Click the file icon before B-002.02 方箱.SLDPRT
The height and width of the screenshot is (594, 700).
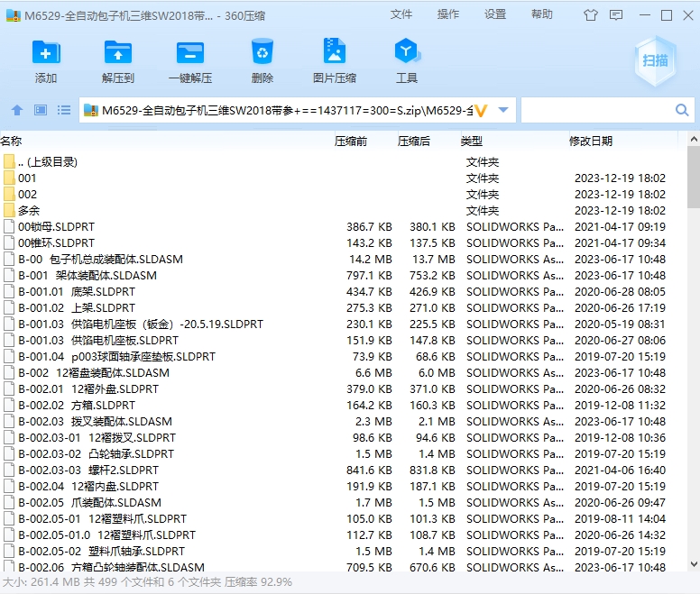point(8,406)
